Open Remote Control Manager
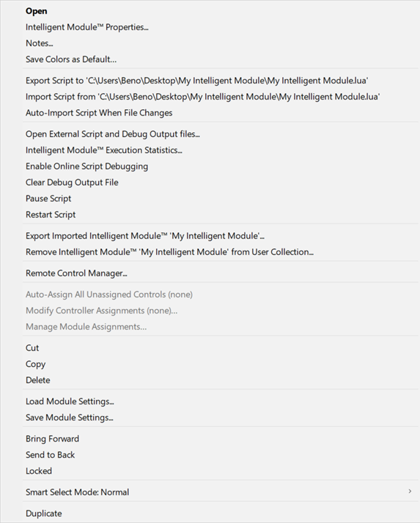The height and width of the screenshot is (523, 420). pos(76,273)
